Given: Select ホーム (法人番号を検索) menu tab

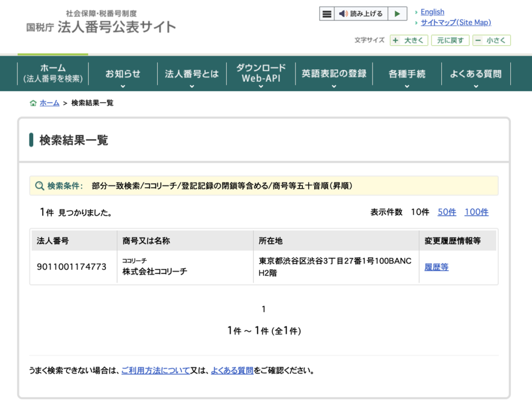Looking at the screenshot, I should pyautogui.click(x=53, y=73).
